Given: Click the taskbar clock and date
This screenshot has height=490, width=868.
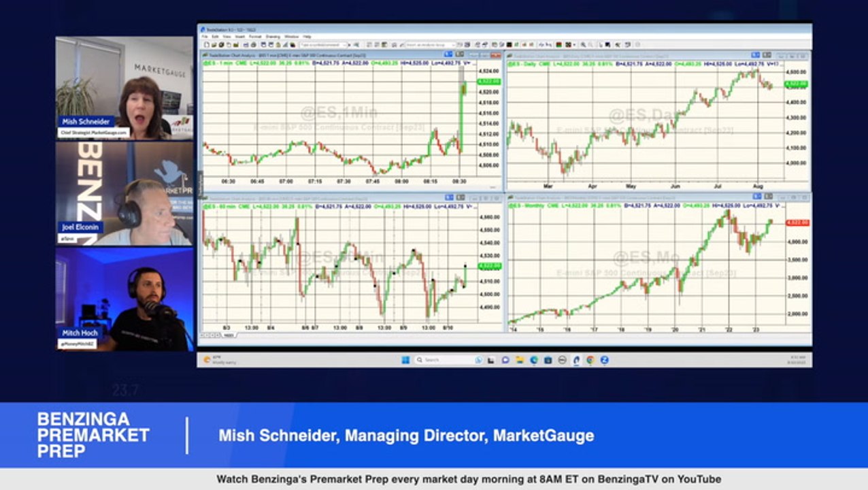Looking at the screenshot, I should pos(797,360).
